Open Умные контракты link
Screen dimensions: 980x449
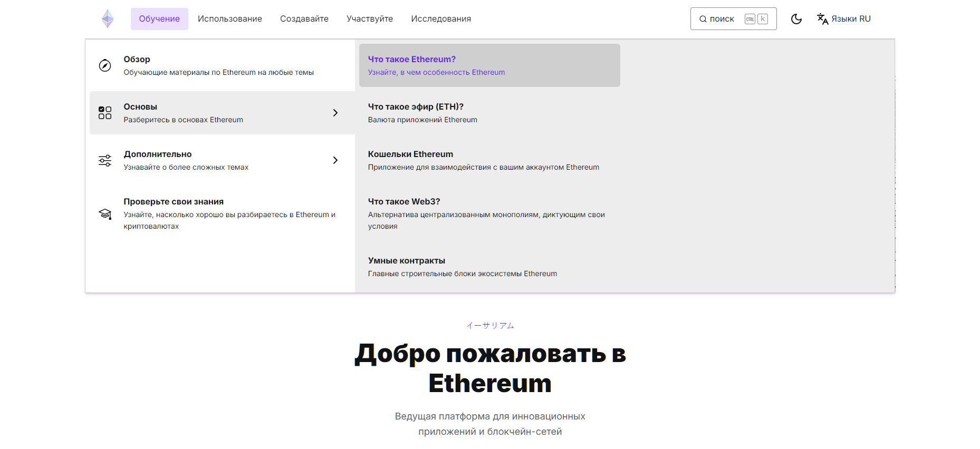[x=489, y=267]
